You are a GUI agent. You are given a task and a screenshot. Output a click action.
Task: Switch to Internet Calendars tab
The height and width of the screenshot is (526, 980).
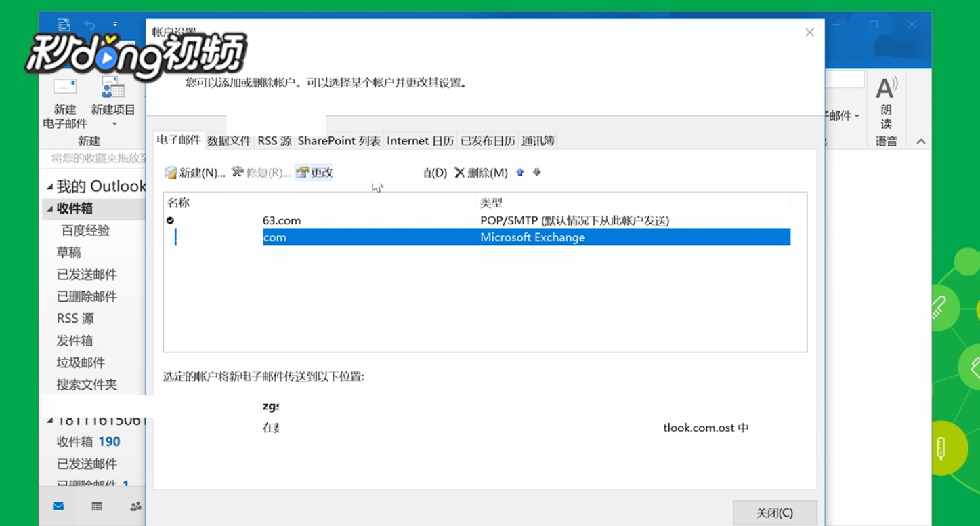pos(420,141)
